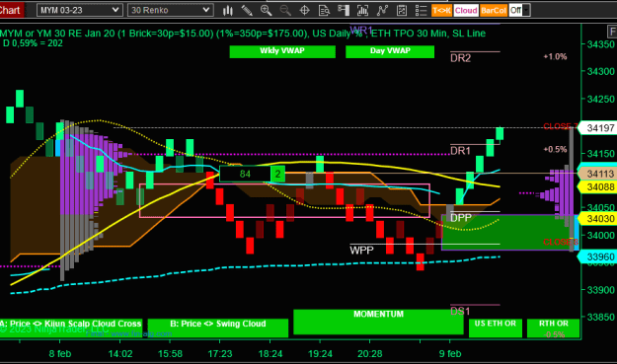
Task: Click the yellow 34030 price marker
Action: click(x=597, y=219)
